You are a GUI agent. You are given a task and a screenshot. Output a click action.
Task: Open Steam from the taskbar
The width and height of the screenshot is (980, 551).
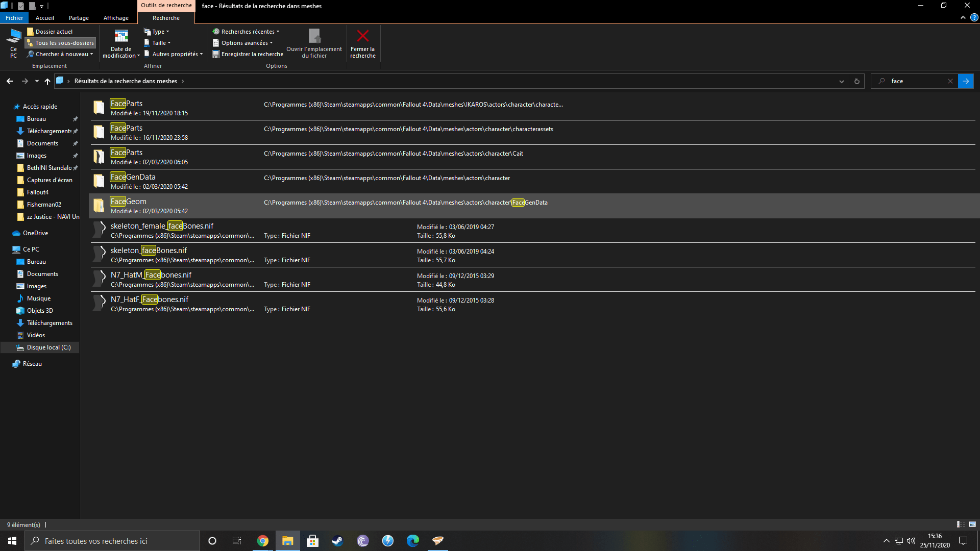coord(337,541)
